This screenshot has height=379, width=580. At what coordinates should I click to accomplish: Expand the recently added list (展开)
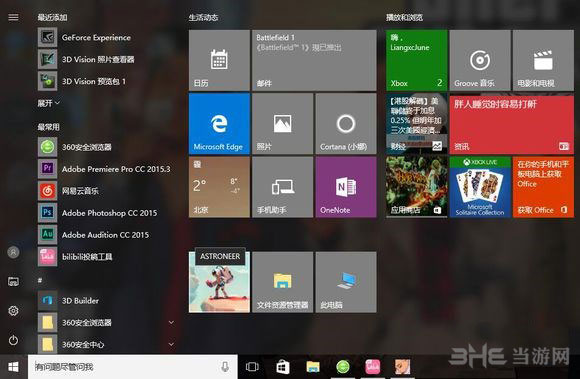coord(48,103)
